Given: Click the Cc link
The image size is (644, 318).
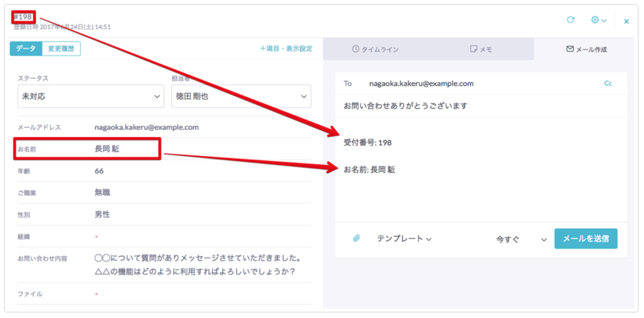Looking at the screenshot, I should pyautogui.click(x=608, y=83).
